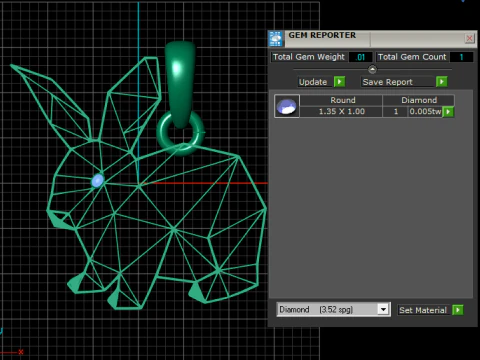
Task: Collapse the panel with the up-arrow handle
Action: pyautogui.click(x=372, y=70)
